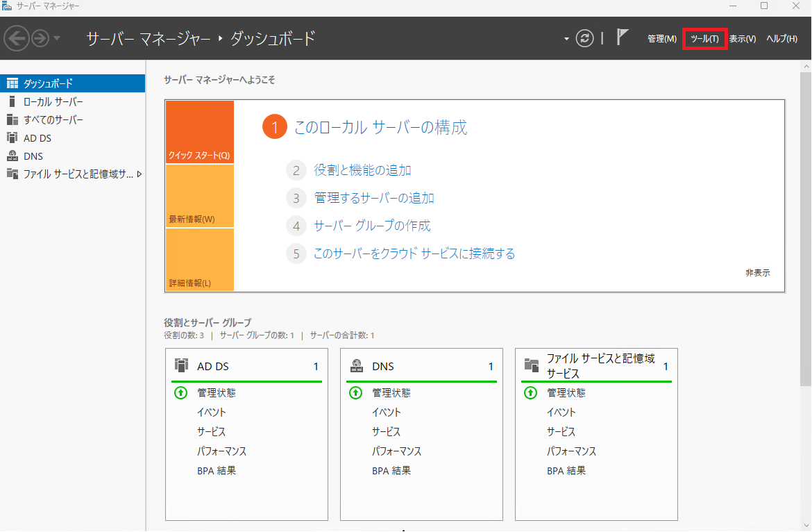812x532 pixels.
Task: Open パフォーマンス in the file services tile
Action: (x=572, y=451)
